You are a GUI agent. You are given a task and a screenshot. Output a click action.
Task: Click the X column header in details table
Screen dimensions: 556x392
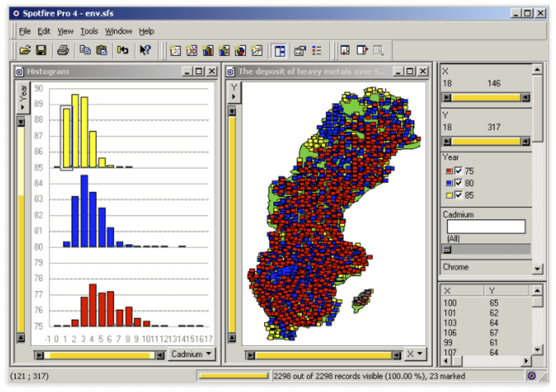click(462, 291)
